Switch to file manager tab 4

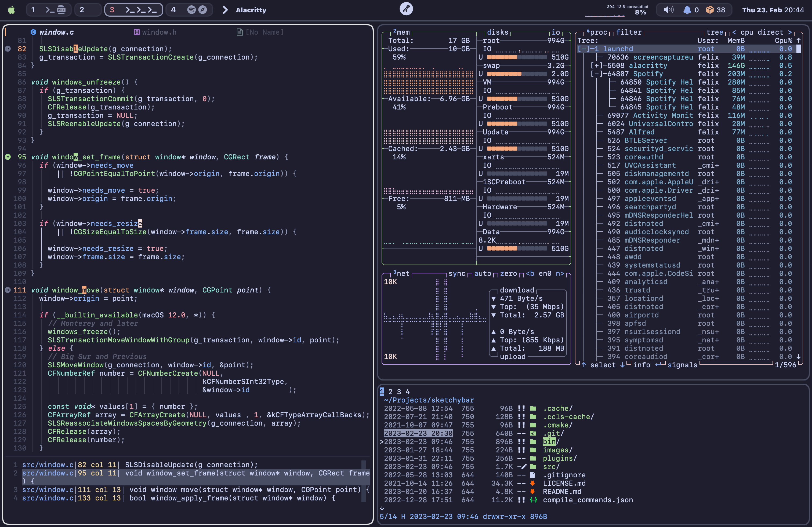coord(407,392)
